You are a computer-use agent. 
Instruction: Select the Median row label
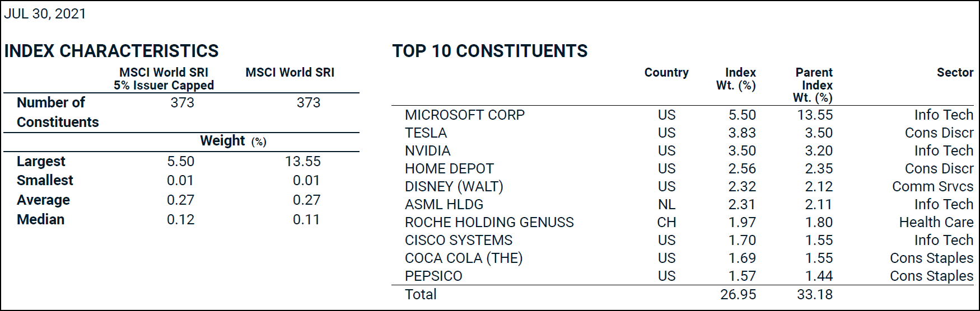coord(41,220)
